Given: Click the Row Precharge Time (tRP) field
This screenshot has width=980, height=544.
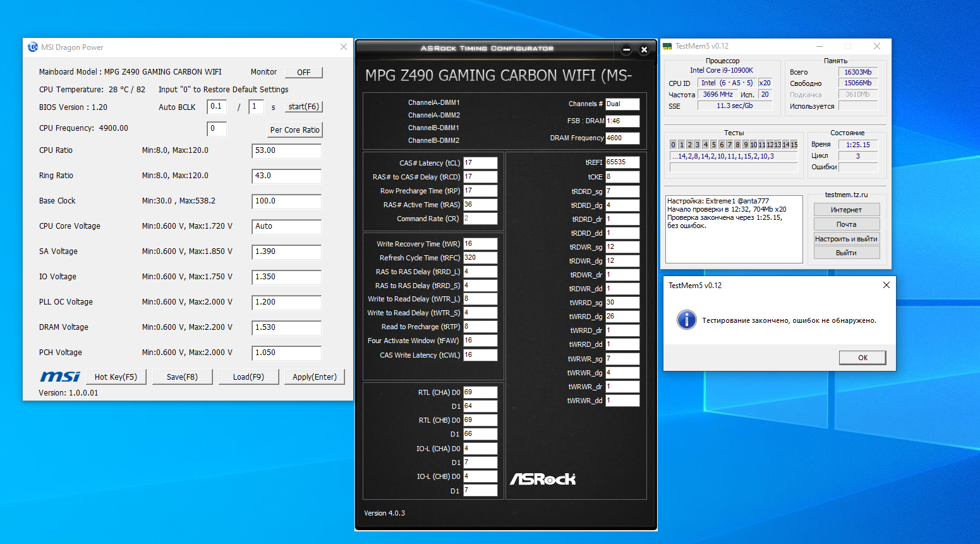Looking at the screenshot, I should [480, 191].
